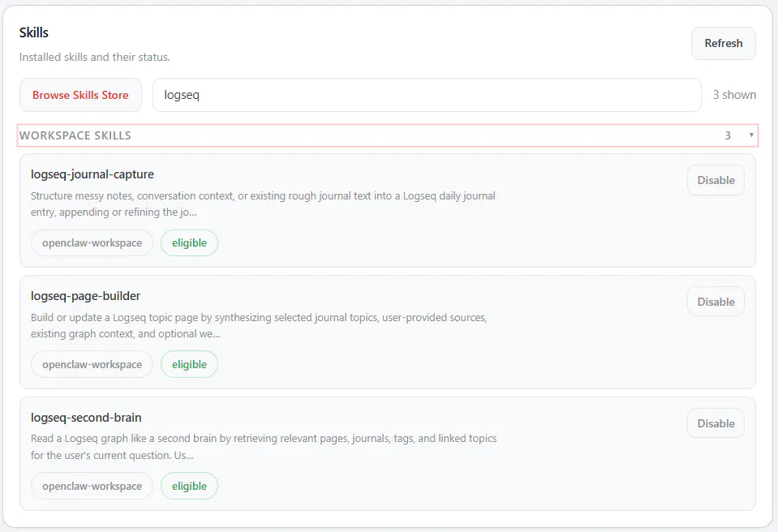Viewport: 778px width, 532px height.
Task: Focus the logseq search field
Action: (427, 95)
